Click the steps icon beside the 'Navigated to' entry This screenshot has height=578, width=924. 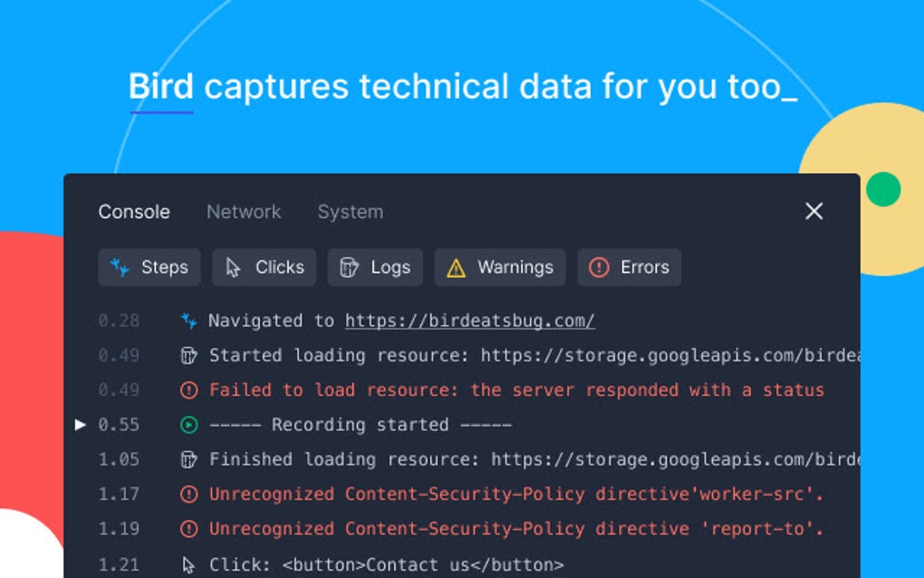coord(187,321)
